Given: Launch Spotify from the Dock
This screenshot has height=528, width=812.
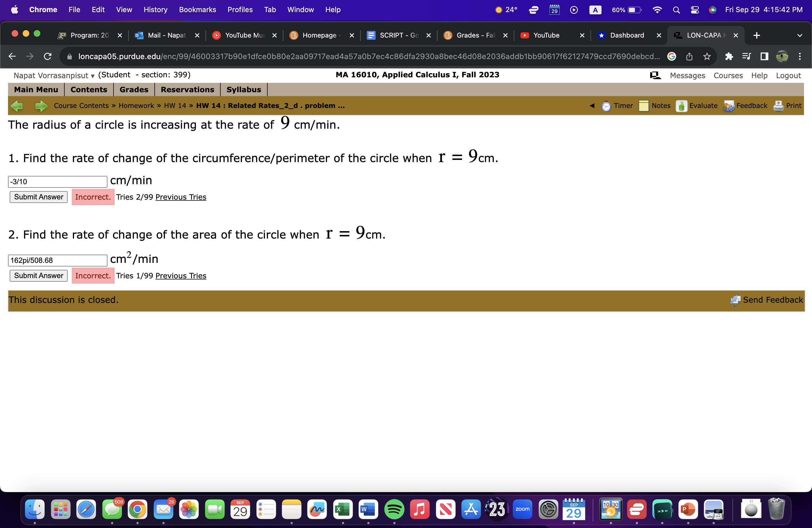Looking at the screenshot, I should tap(394, 509).
